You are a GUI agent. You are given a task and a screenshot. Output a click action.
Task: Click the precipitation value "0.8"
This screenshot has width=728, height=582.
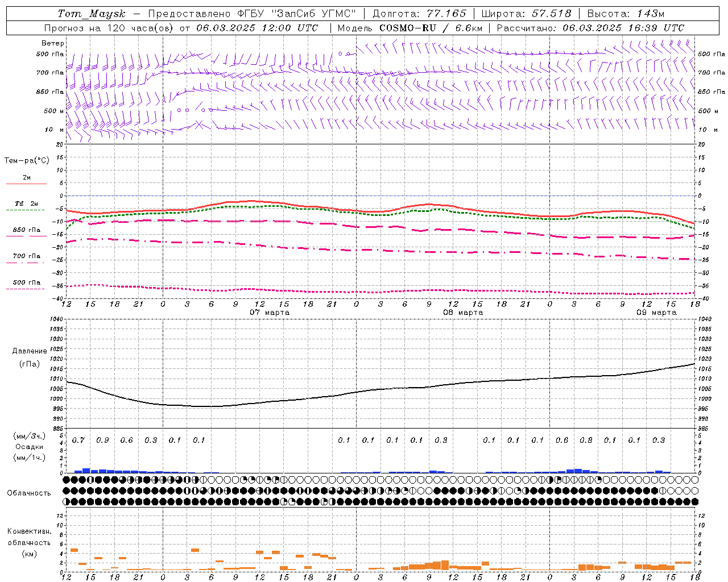point(586,440)
